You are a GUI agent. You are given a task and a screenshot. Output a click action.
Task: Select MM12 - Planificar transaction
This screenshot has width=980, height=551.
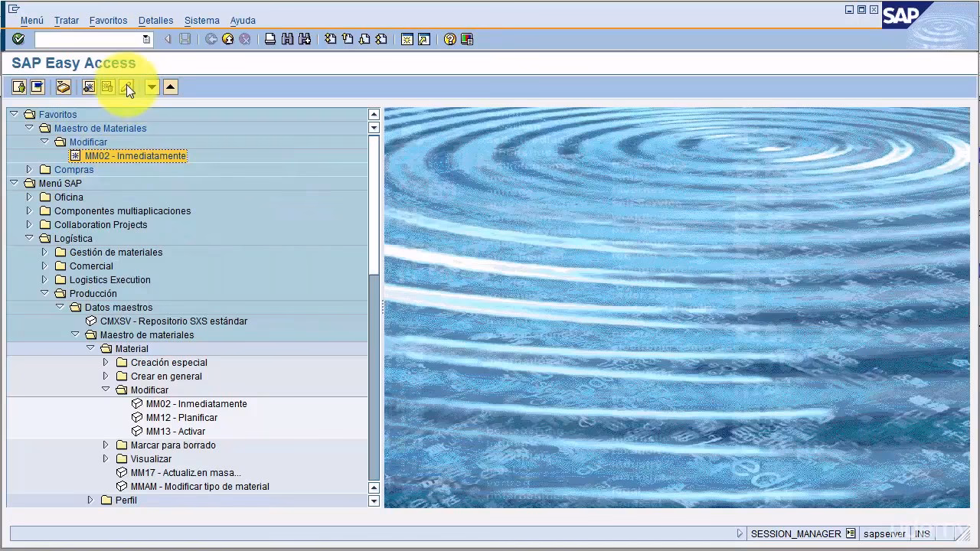(181, 418)
